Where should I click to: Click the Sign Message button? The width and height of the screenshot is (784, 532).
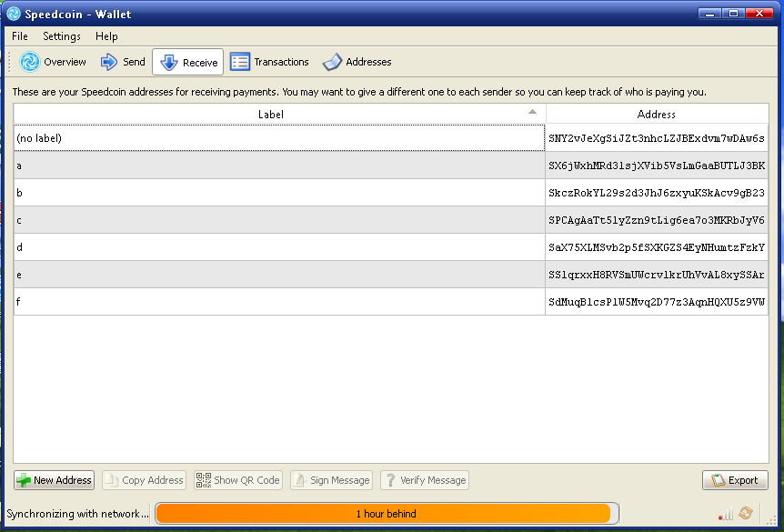(x=331, y=480)
